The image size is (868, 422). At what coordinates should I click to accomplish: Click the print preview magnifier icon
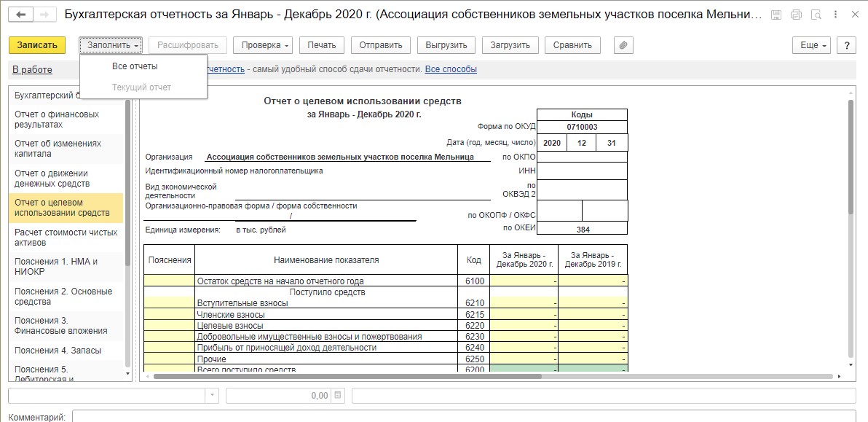tap(816, 15)
